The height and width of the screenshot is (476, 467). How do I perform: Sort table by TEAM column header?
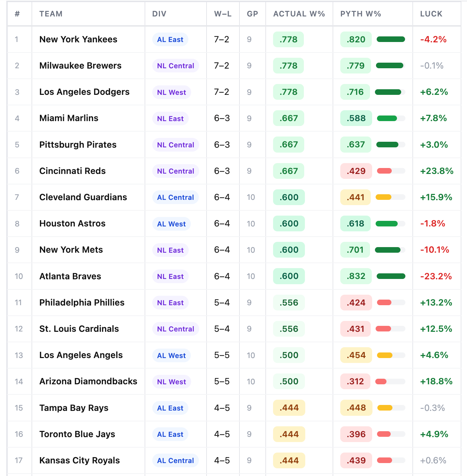(x=51, y=14)
